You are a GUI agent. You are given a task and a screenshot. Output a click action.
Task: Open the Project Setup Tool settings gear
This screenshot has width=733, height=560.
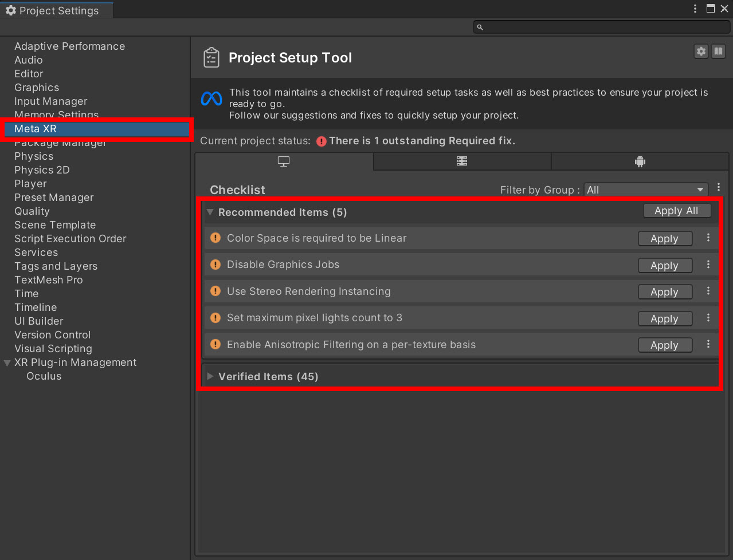point(701,52)
